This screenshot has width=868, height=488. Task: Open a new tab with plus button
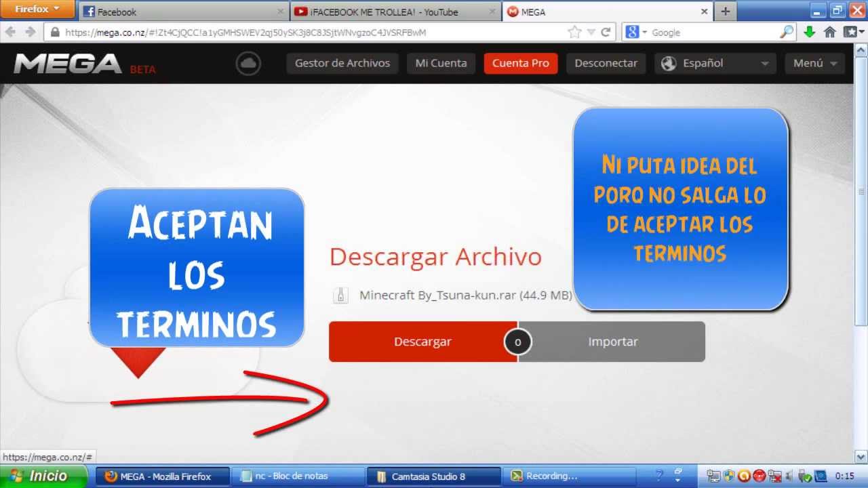(x=726, y=12)
